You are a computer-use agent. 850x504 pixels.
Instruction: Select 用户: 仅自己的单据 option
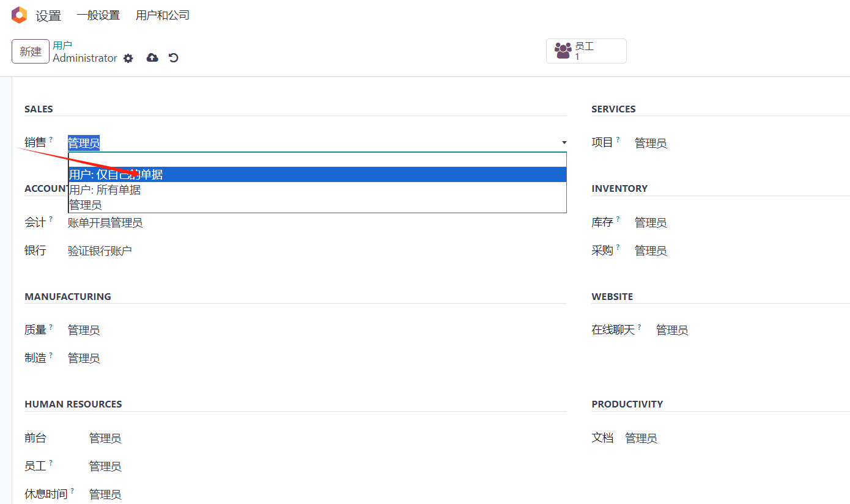(317, 175)
